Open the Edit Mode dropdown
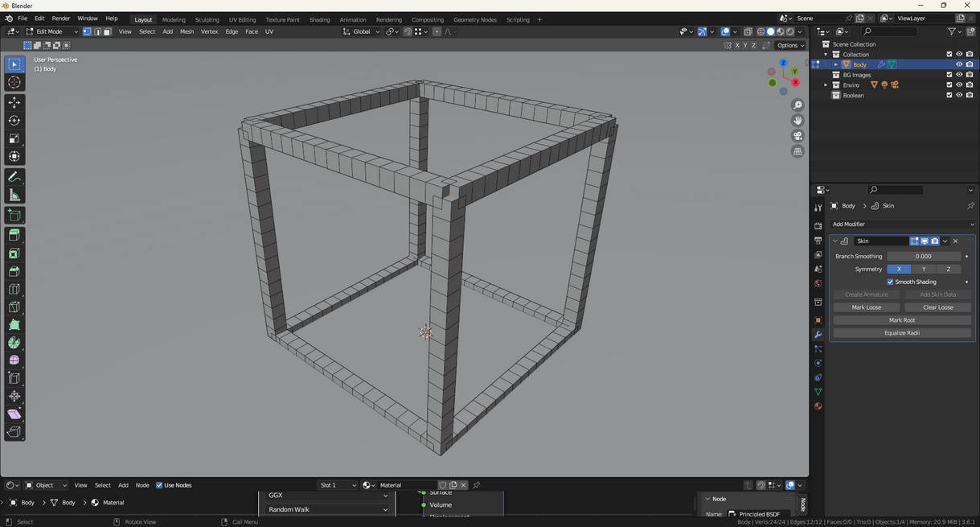This screenshot has width=980, height=527. coord(52,32)
